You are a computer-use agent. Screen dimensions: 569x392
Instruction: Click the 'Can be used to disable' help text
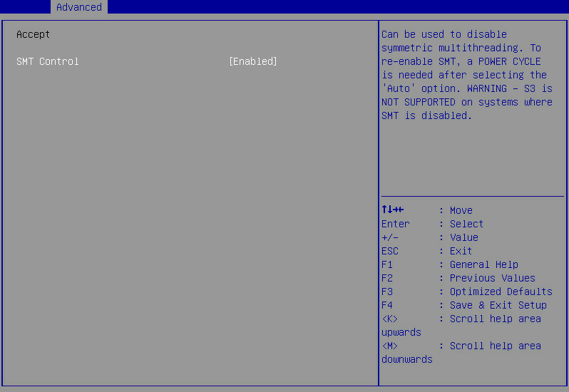[444, 34]
